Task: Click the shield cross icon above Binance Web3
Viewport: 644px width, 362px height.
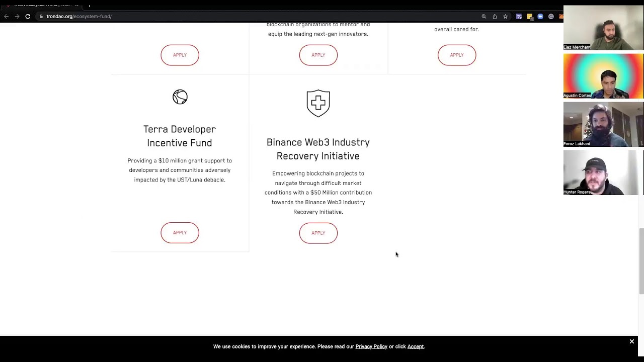Action: tap(318, 103)
